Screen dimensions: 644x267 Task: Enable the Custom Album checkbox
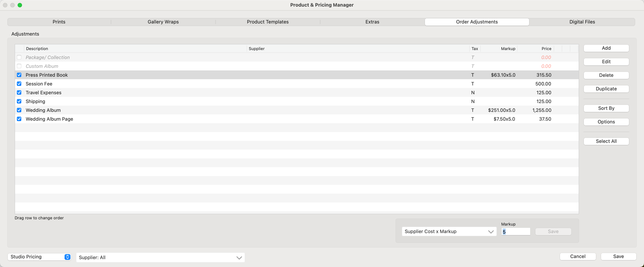pyautogui.click(x=19, y=66)
